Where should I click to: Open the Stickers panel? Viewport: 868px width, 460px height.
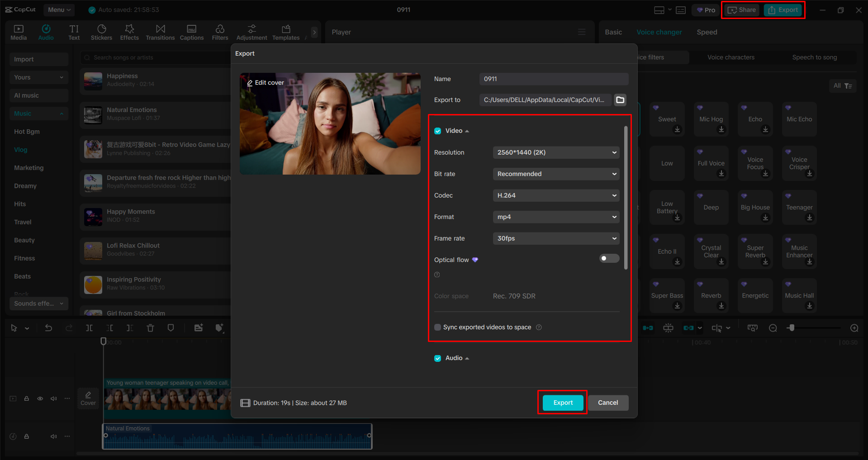pyautogui.click(x=101, y=32)
